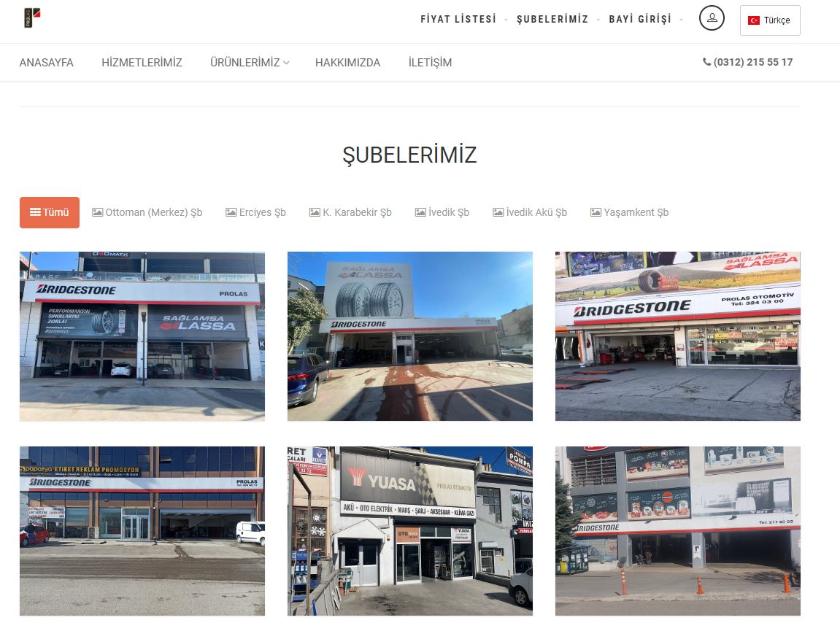Show the K. Karabekir Şb branch filter

[x=350, y=212]
